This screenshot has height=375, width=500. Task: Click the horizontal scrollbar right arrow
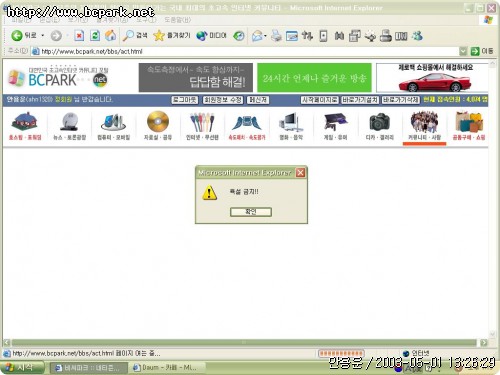coord(484,343)
